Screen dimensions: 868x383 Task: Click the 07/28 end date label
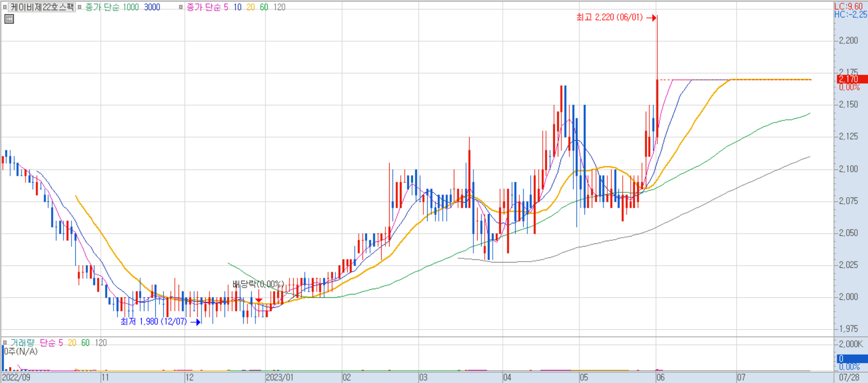[x=849, y=378]
